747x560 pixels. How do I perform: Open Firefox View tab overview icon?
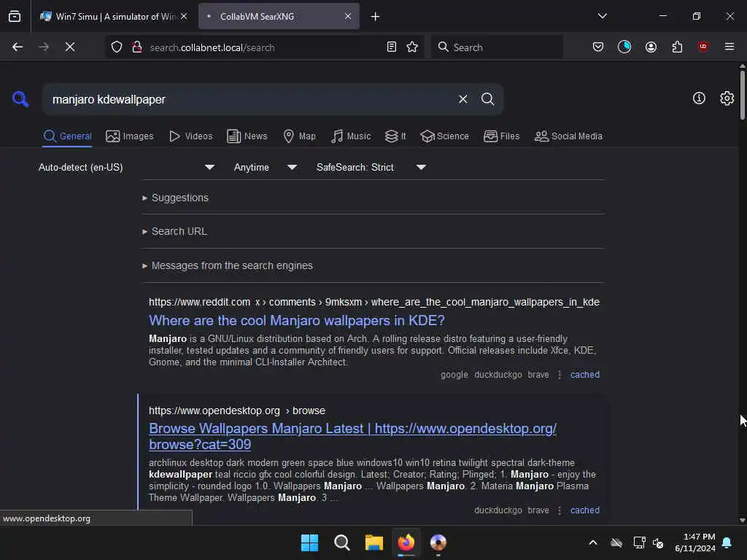click(x=15, y=16)
